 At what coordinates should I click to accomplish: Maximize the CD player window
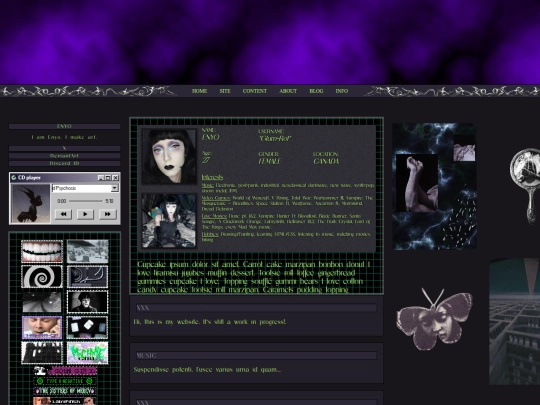(108, 178)
